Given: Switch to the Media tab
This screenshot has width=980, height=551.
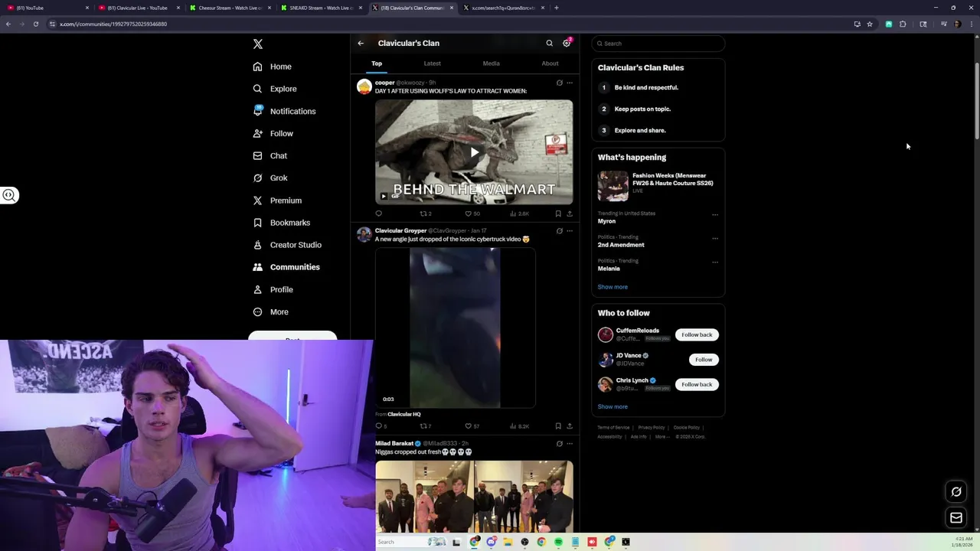Looking at the screenshot, I should [491, 64].
